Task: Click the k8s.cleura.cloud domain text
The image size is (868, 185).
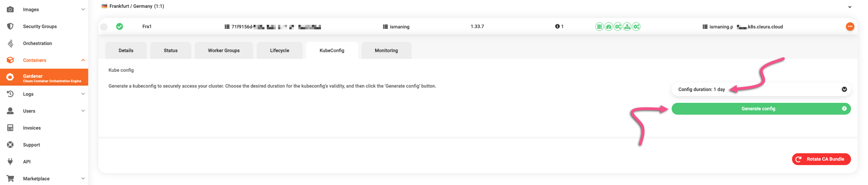Action: (765, 27)
